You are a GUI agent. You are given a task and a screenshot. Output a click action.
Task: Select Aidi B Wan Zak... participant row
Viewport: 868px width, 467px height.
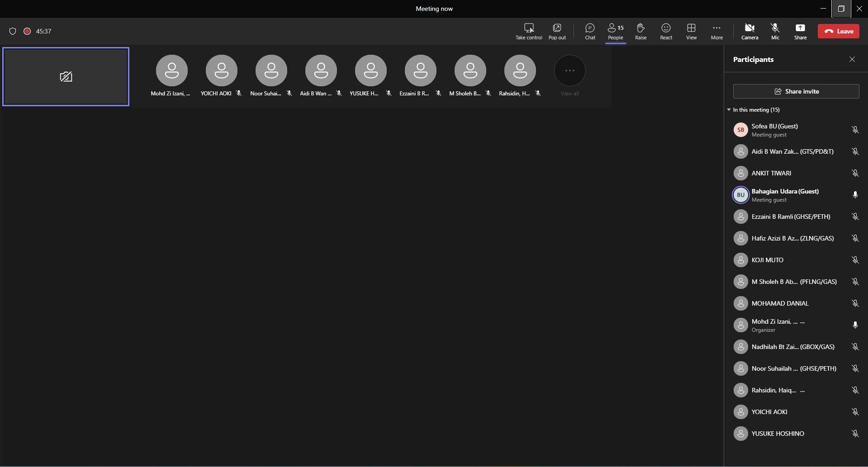796,151
